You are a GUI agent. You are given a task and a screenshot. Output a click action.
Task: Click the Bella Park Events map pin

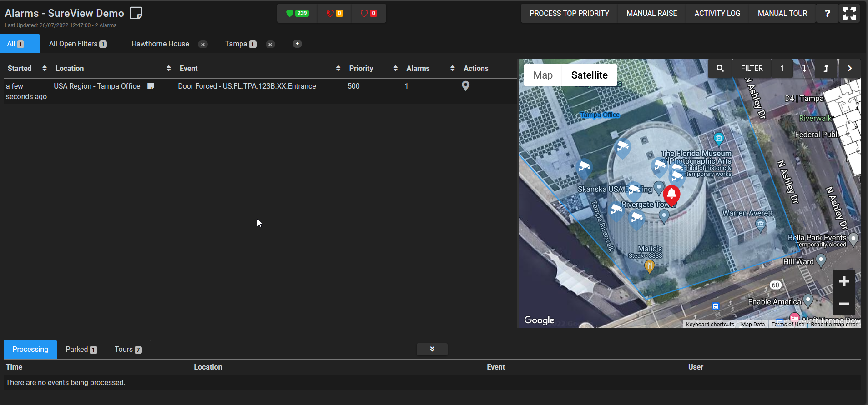point(854,239)
